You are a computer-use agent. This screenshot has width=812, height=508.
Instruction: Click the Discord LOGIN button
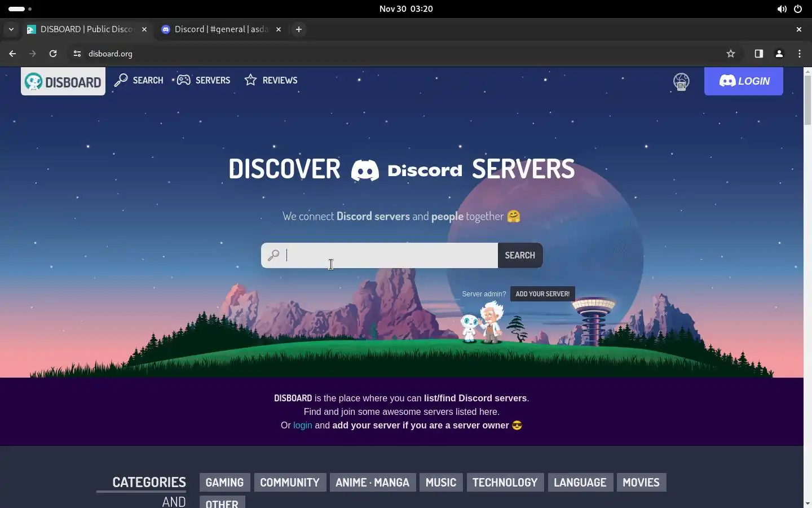pos(744,81)
